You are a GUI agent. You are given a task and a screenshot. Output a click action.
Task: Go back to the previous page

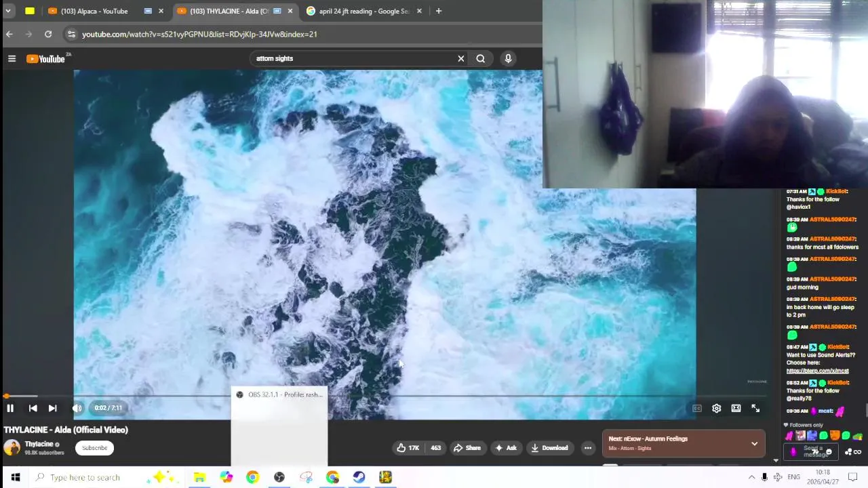[x=9, y=34]
